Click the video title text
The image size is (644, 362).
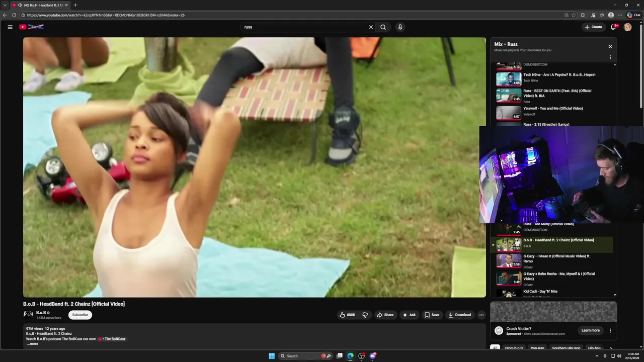74,304
